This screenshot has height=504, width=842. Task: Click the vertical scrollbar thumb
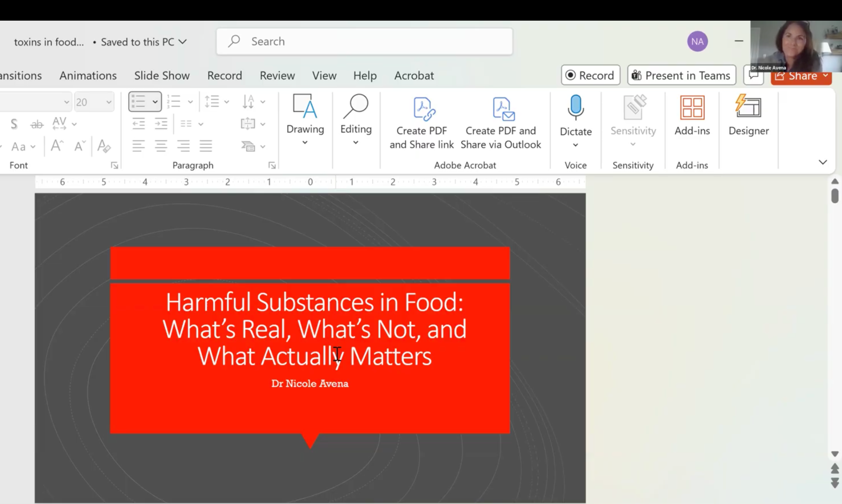[835, 196]
